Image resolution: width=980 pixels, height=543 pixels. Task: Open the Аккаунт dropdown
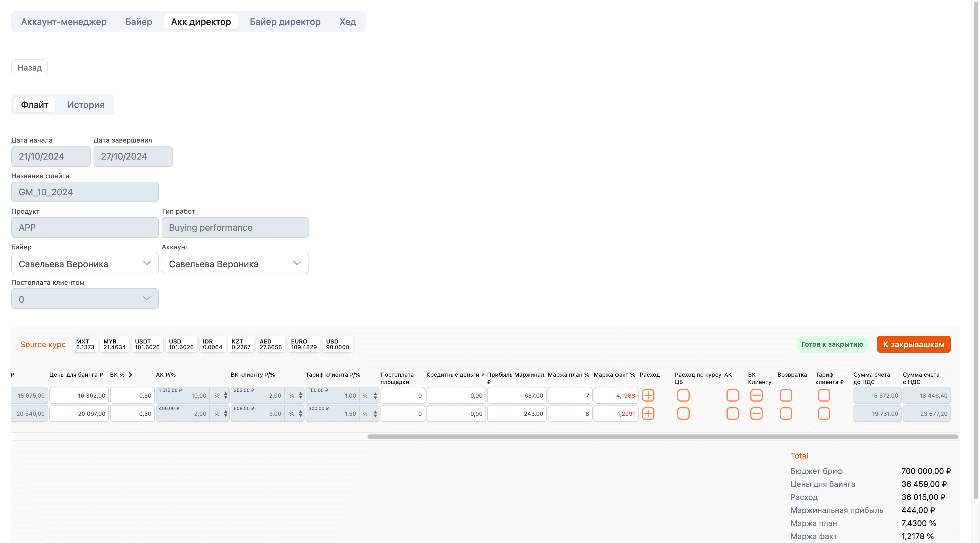(x=235, y=263)
